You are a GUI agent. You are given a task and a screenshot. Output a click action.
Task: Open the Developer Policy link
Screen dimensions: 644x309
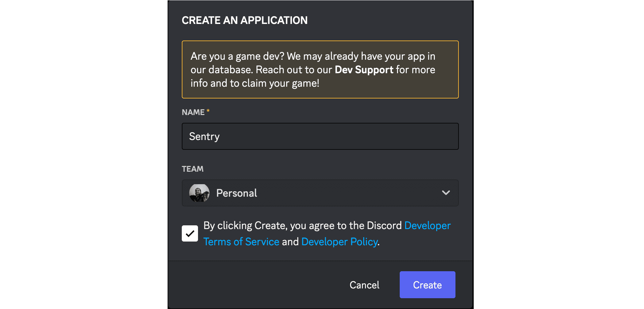point(339,242)
